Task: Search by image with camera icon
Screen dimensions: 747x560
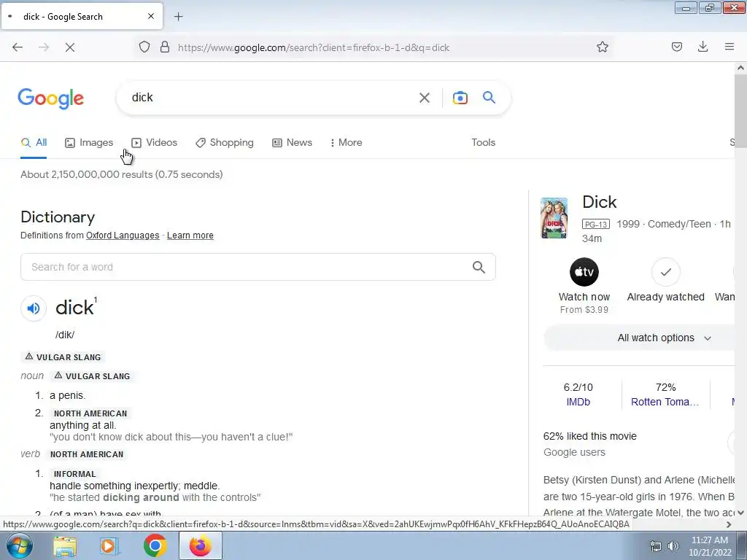Action: 460,98
